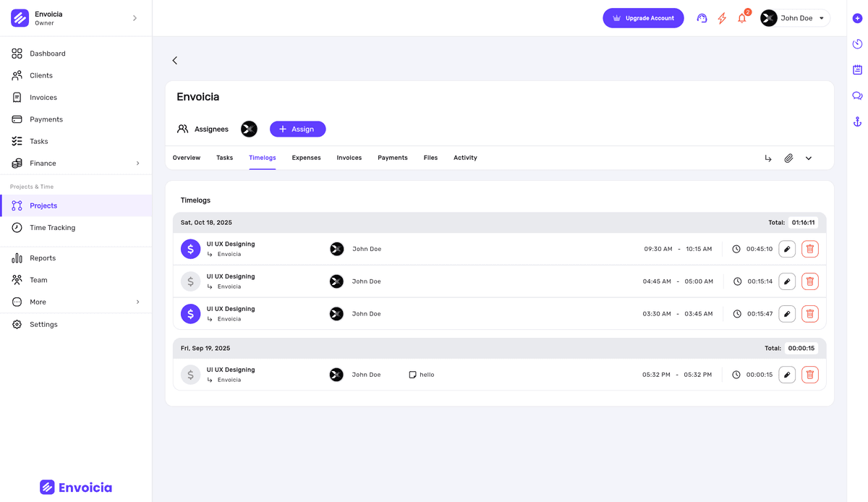Open the Time Tracking page in the sidebar
The width and height of the screenshot is (868, 502).
pos(51,227)
